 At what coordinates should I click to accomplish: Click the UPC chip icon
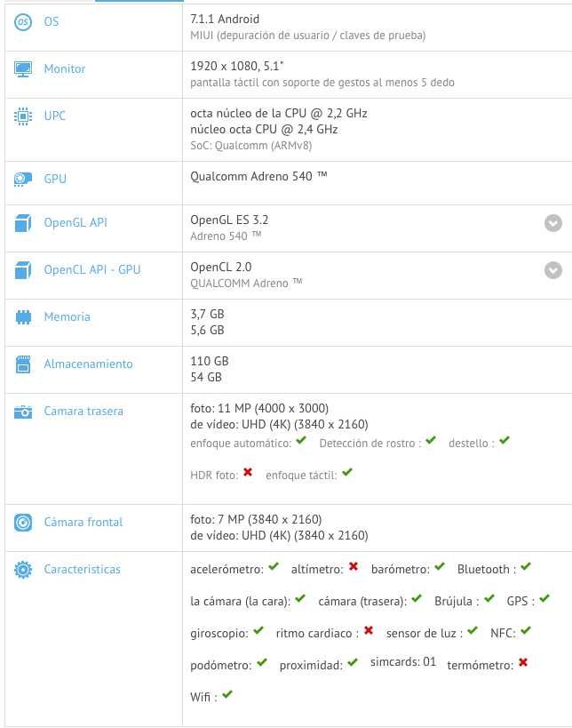coord(23,116)
